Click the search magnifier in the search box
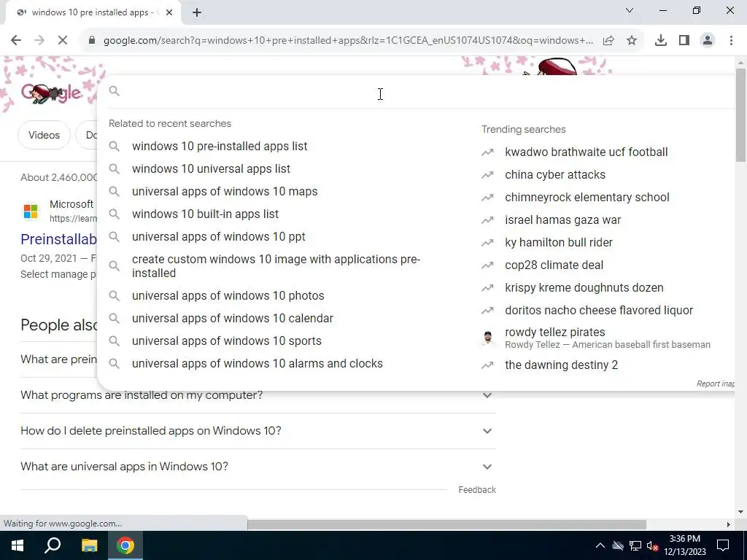The height and width of the screenshot is (560, 747). click(x=115, y=90)
